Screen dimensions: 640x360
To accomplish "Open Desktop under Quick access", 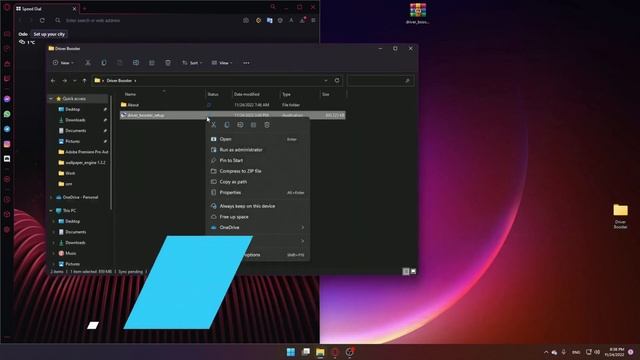I will (73, 109).
